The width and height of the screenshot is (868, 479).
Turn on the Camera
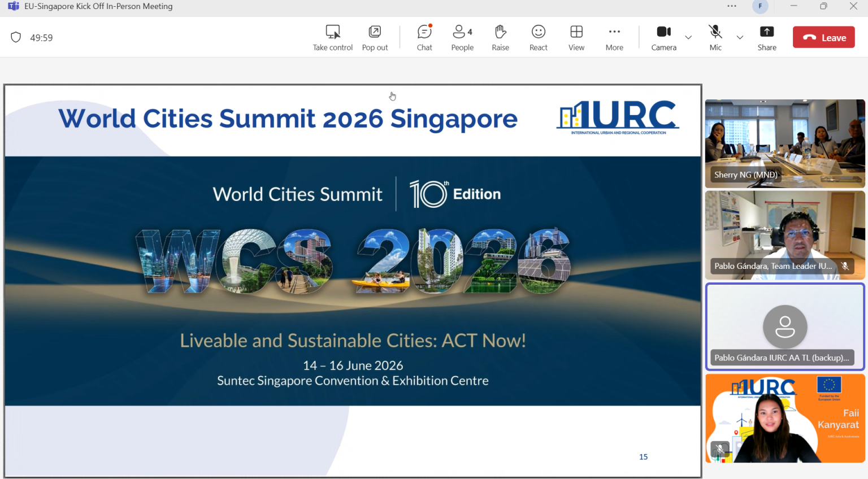pos(663,37)
